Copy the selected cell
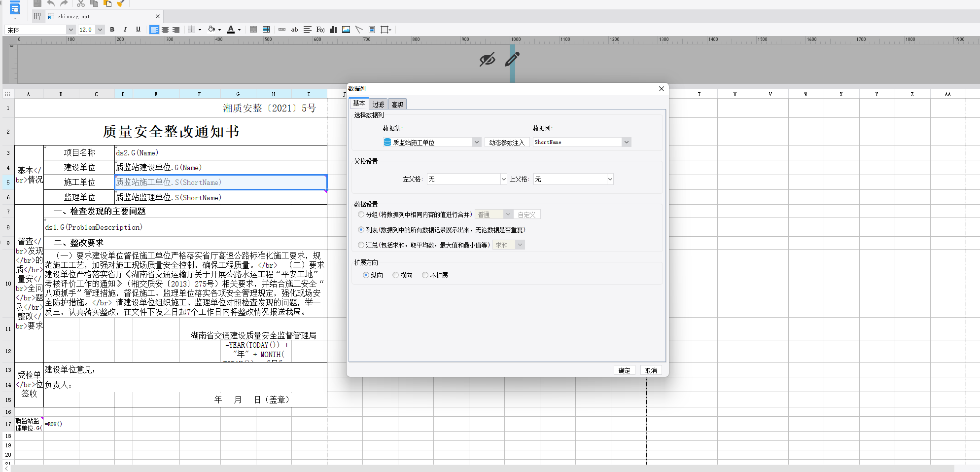The height and width of the screenshot is (472, 980). (94, 3)
